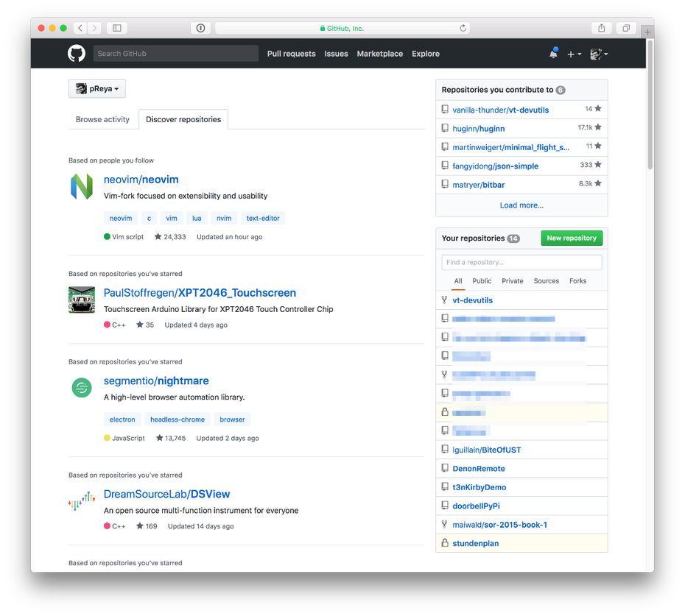685x616 pixels.
Task: Open martinweigert/minimal_flight_s... repo
Action: pos(510,148)
